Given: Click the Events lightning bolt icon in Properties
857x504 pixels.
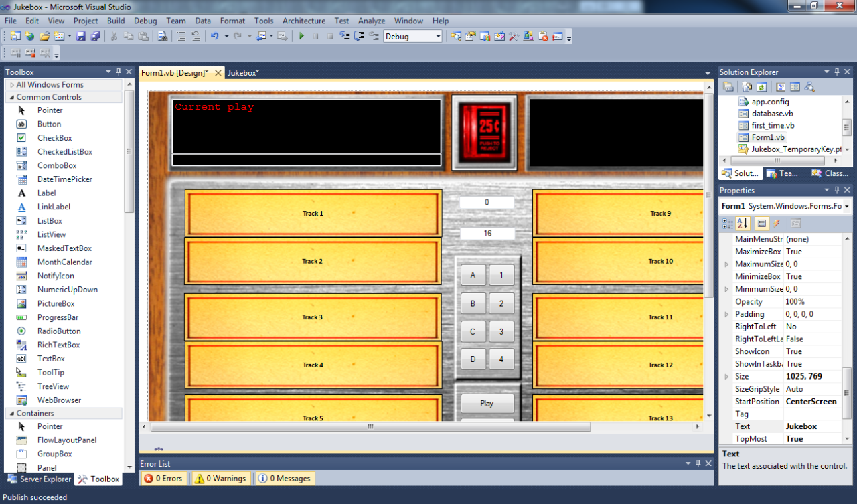Looking at the screenshot, I should coord(777,224).
